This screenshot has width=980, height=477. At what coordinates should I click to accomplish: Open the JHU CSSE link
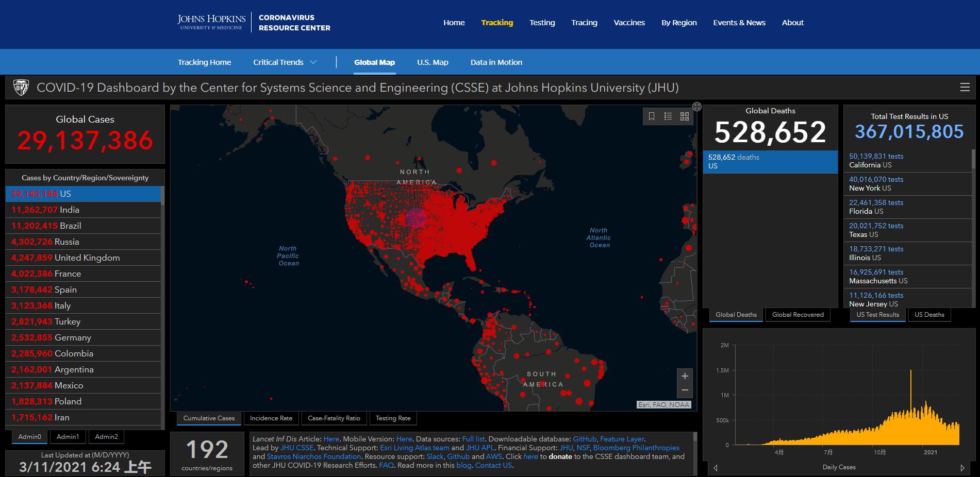point(297,448)
